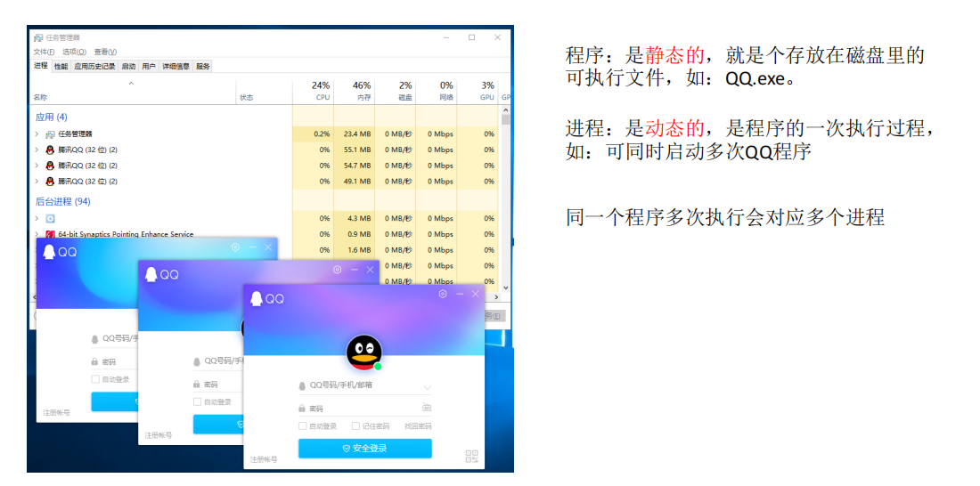Open the 启动 tab
This screenshot has height=486, width=980.
point(128,66)
